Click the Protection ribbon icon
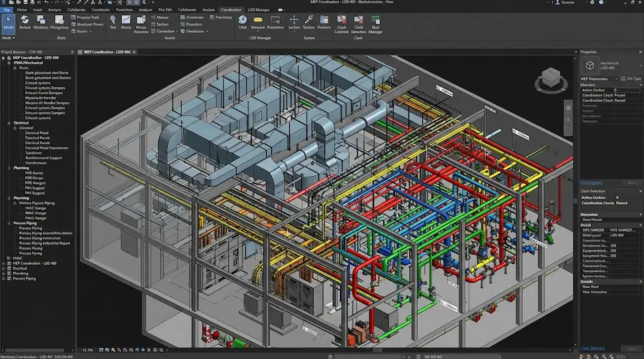Image resolution: width=644 pixels, height=359 pixels. click(x=275, y=23)
